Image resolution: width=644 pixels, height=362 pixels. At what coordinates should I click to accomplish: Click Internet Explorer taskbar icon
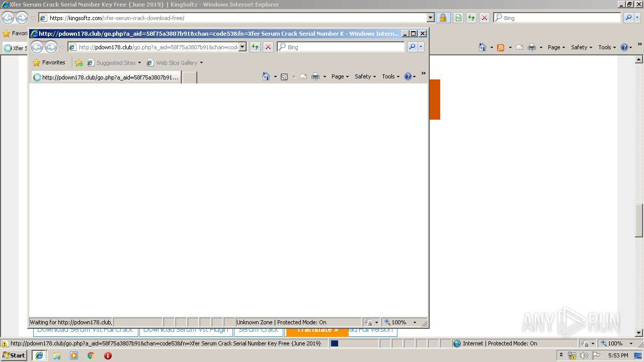[39, 355]
